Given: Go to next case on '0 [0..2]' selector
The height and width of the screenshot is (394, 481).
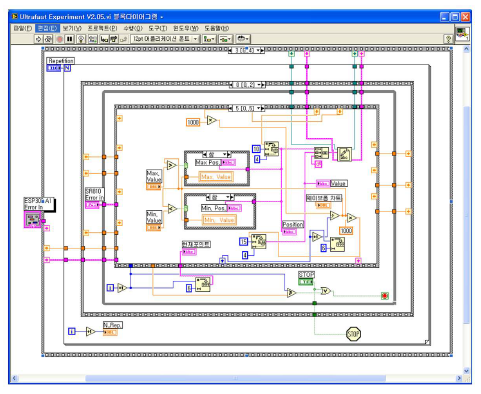Looking at the screenshot, I should click(x=263, y=85).
